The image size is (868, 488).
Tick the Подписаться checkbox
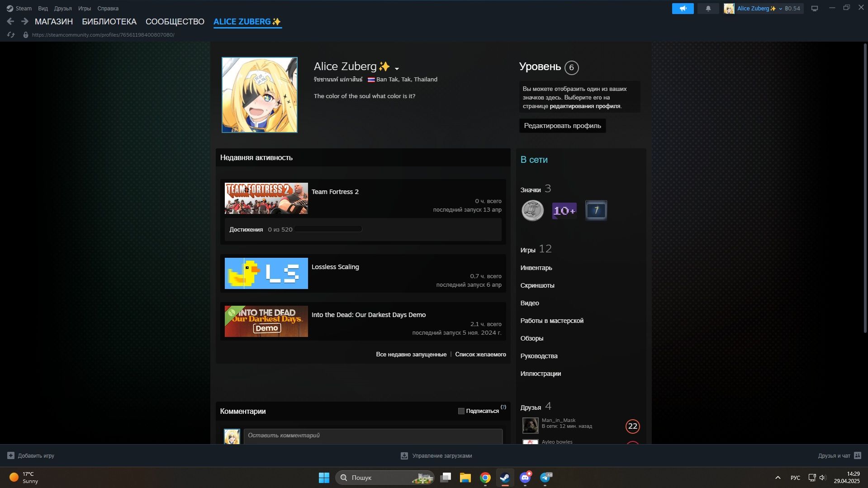[x=461, y=411]
